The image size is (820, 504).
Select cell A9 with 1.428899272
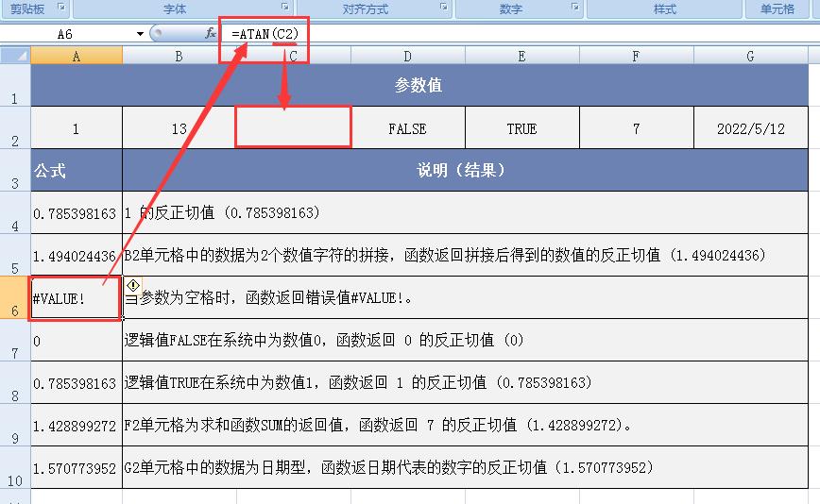[x=77, y=425]
